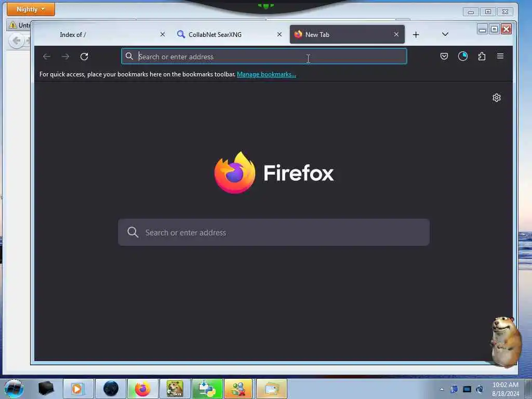Screen dimensions: 532x399
Task: Expand the list all tabs chevron
Action: tap(445, 34)
